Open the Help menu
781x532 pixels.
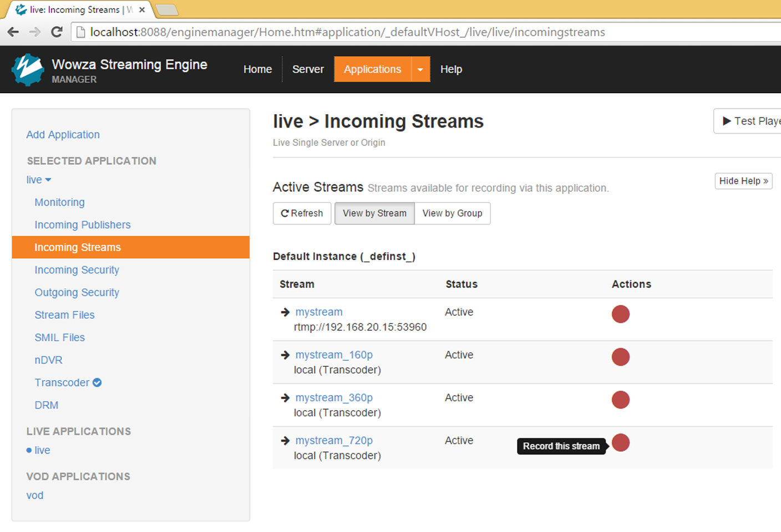(x=451, y=69)
